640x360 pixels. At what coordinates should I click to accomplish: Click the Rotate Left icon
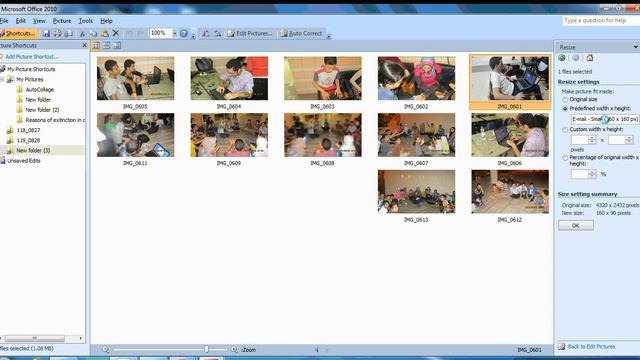click(x=206, y=33)
